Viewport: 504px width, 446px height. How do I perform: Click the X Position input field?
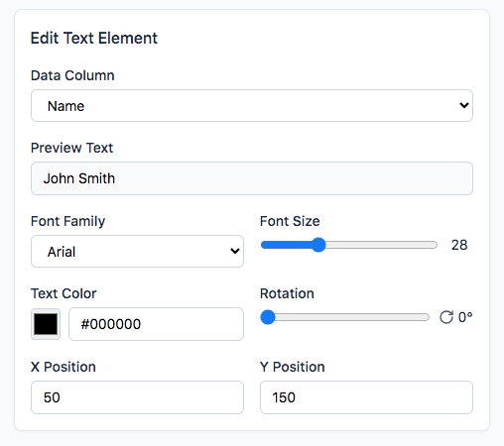[x=137, y=397]
